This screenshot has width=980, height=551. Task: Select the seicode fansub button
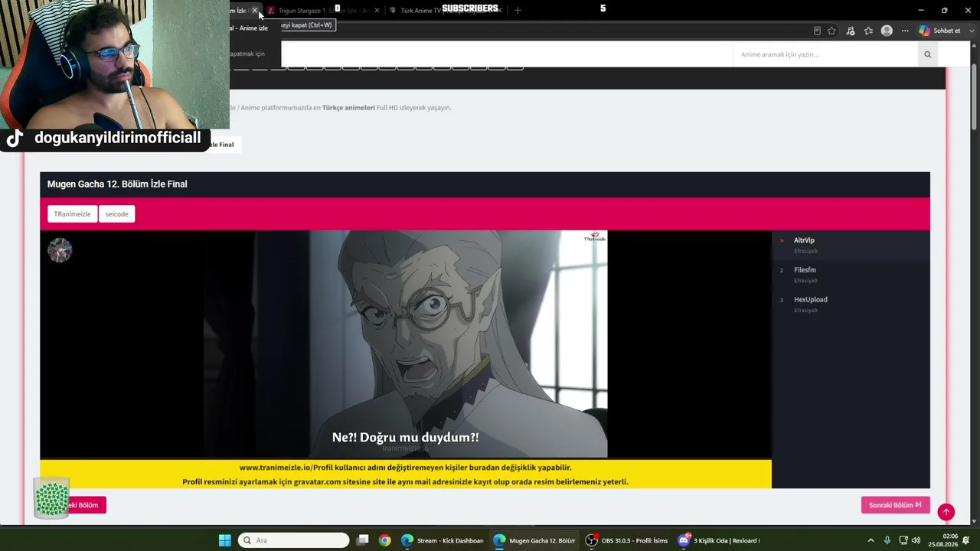[117, 214]
